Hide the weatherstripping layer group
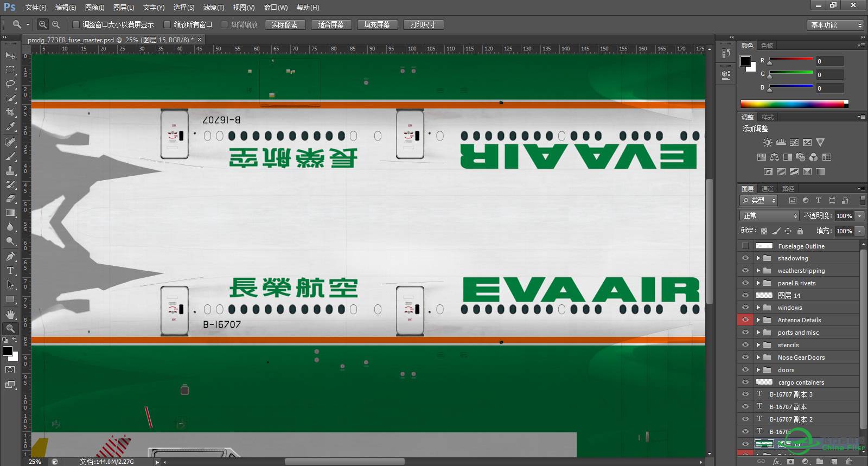The image size is (868, 466). [745, 271]
